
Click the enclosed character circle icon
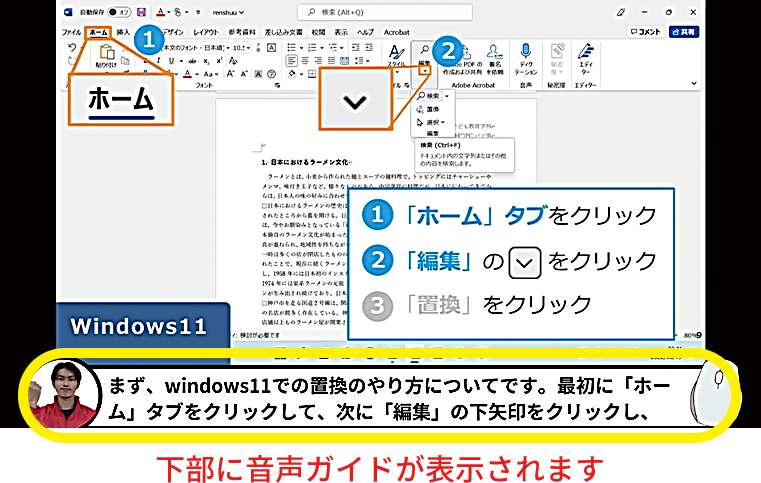point(271,74)
